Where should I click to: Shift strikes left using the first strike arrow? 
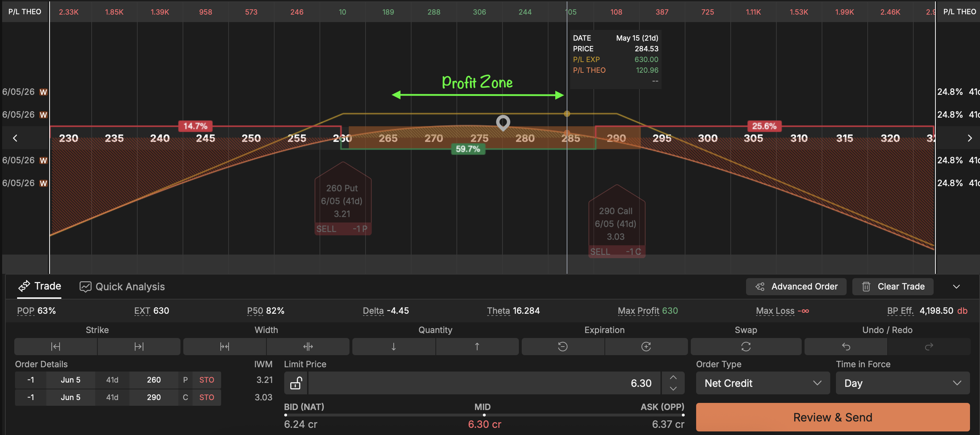56,347
